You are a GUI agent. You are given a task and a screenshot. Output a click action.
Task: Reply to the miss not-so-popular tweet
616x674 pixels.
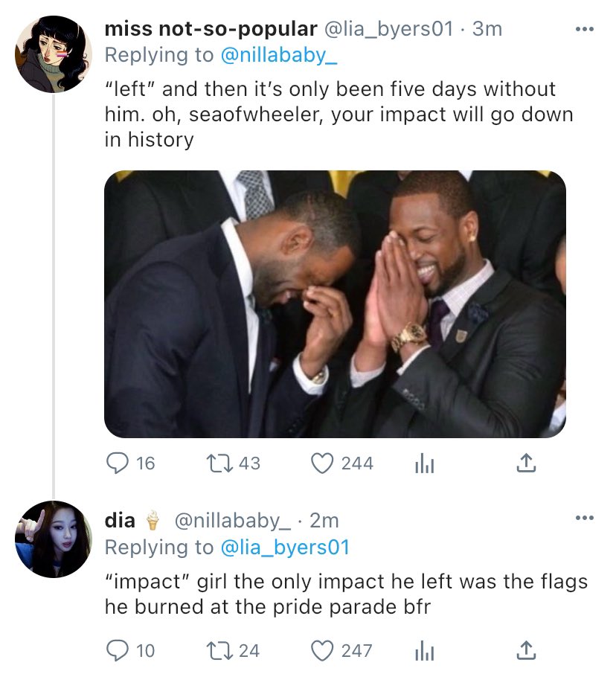(116, 463)
